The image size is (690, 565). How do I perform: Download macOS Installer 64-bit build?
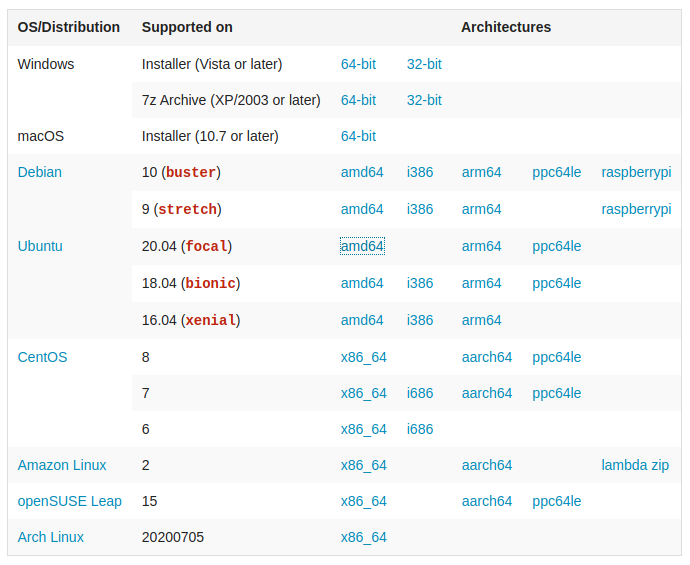pyautogui.click(x=358, y=136)
